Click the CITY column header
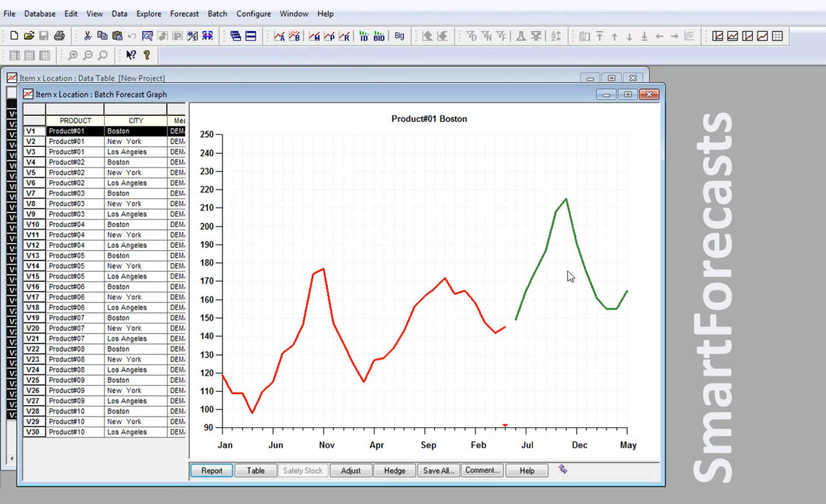Image resolution: width=826 pixels, height=504 pixels. [x=136, y=121]
